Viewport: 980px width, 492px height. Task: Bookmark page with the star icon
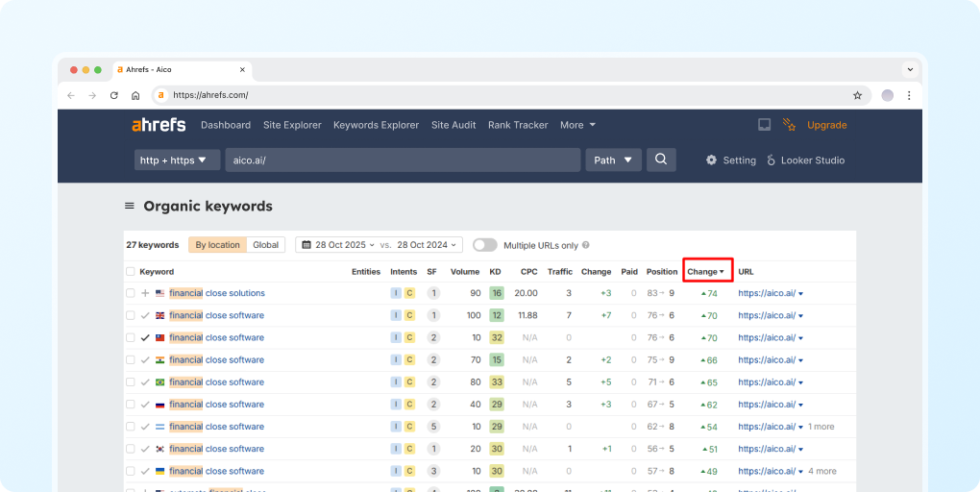pos(857,95)
